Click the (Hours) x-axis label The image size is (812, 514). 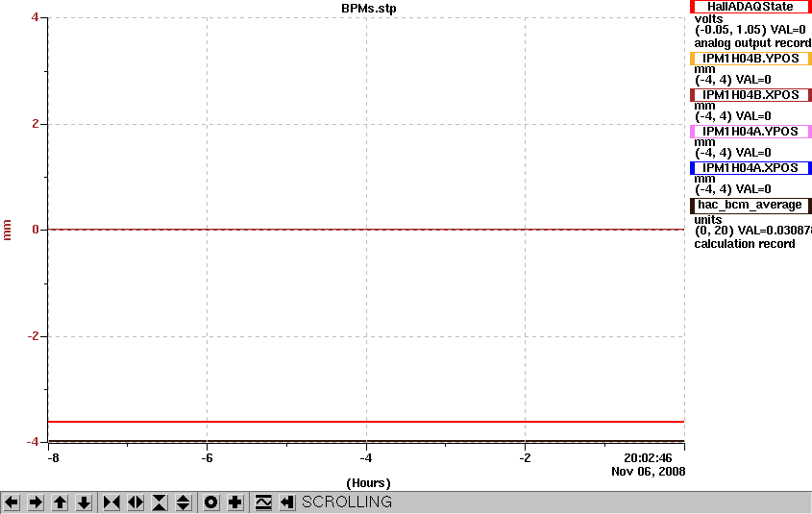click(368, 483)
